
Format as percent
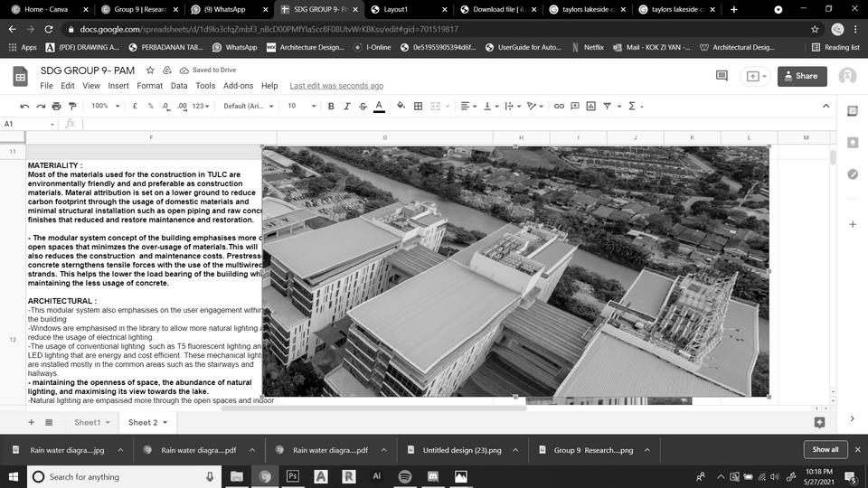(151, 106)
